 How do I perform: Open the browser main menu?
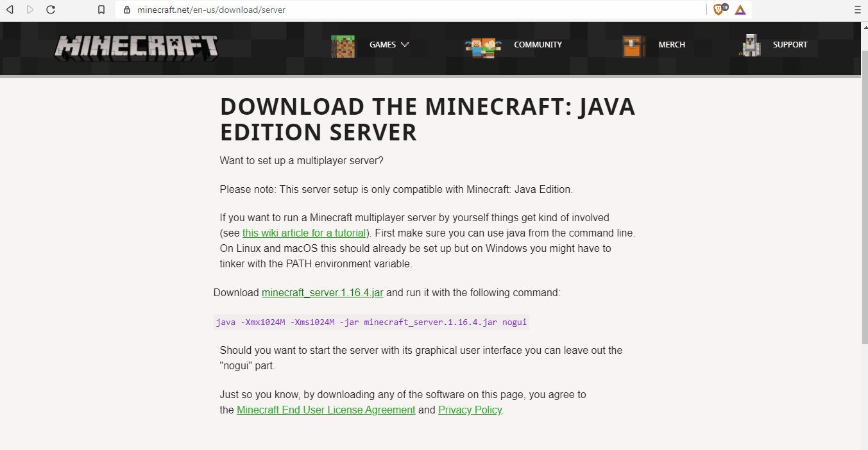pyautogui.click(x=857, y=10)
